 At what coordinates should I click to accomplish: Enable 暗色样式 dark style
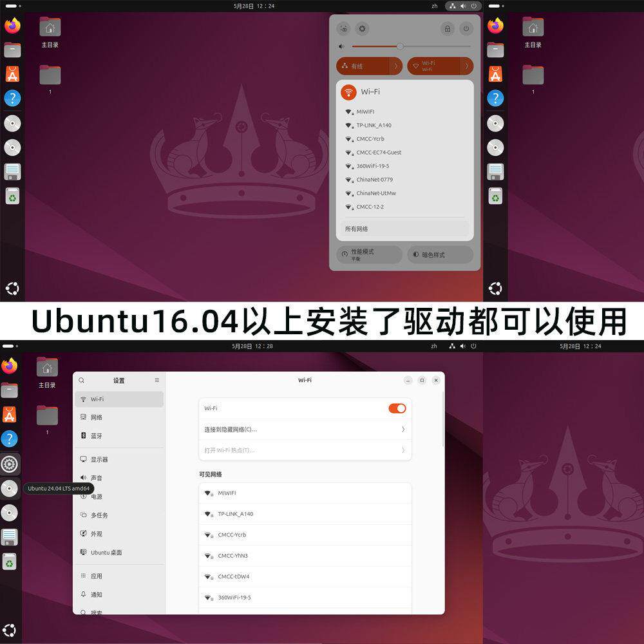[440, 254]
